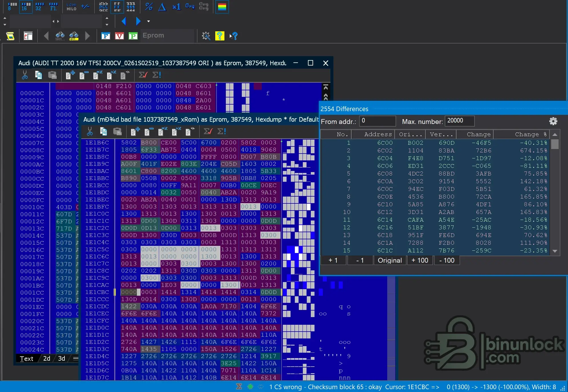Sort differences by Change % column header
Viewport: 568px width, 392px height.
tap(522, 134)
